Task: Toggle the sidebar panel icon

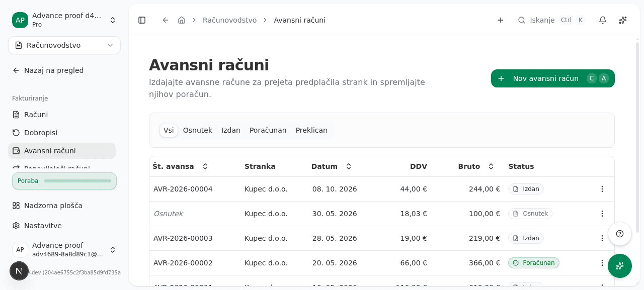Action: (142, 20)
